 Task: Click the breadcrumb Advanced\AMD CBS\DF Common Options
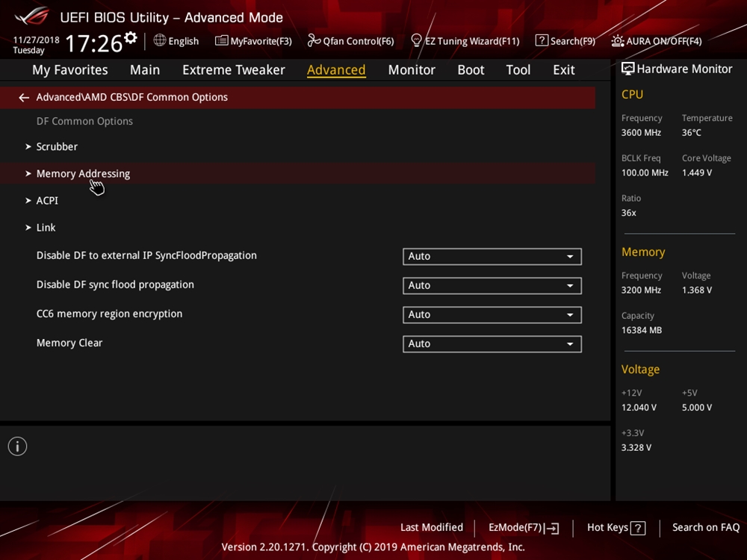[x=132, y=97]
